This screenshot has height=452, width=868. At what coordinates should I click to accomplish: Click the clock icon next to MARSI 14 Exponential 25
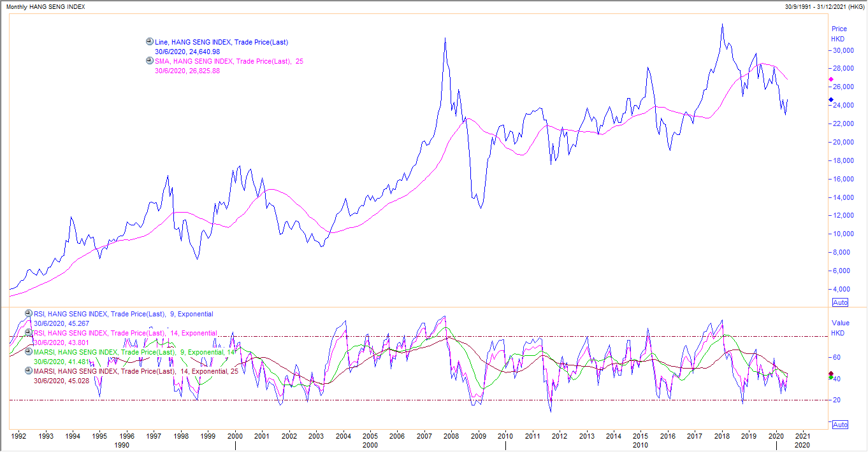28,371
